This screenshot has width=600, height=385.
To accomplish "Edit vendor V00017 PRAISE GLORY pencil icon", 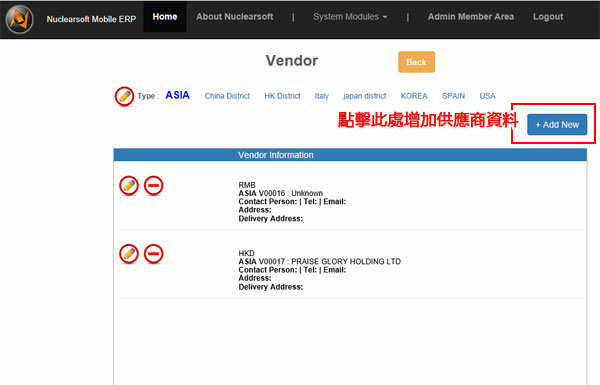I will click(x=129, y=254).
